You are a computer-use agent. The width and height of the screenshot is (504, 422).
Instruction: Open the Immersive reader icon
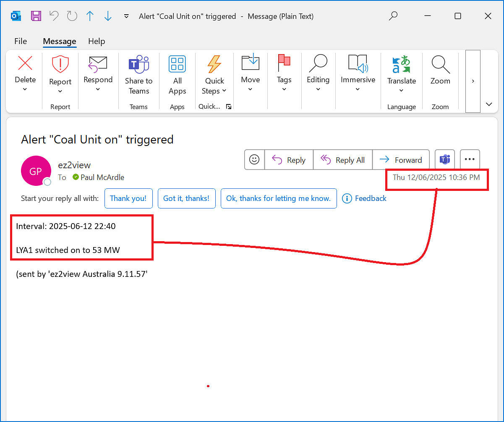point(358,63)
